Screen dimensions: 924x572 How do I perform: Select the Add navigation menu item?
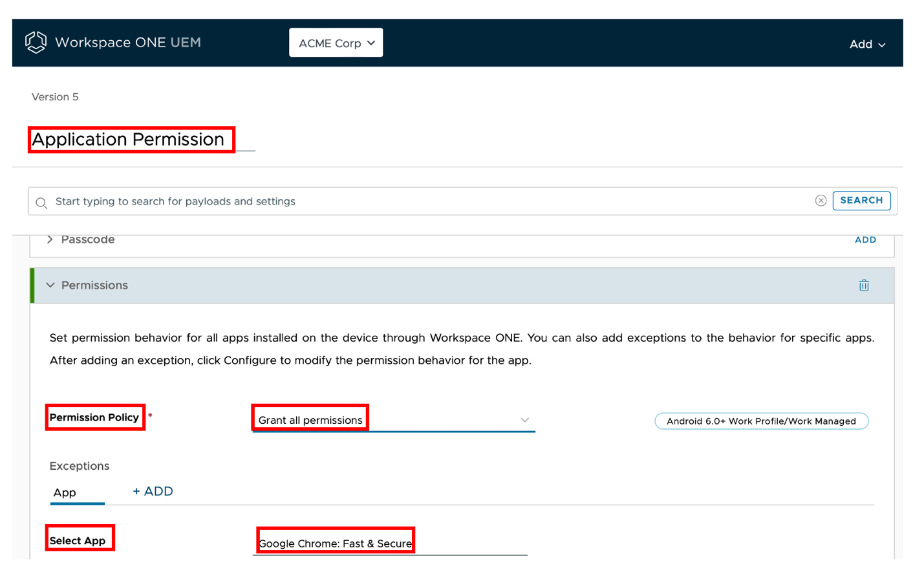[867, 44]
